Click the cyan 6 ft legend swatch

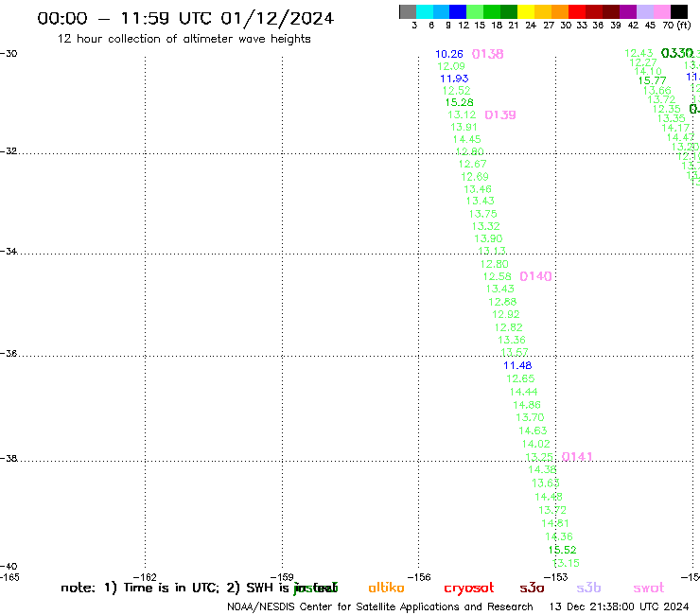point(425,11)
